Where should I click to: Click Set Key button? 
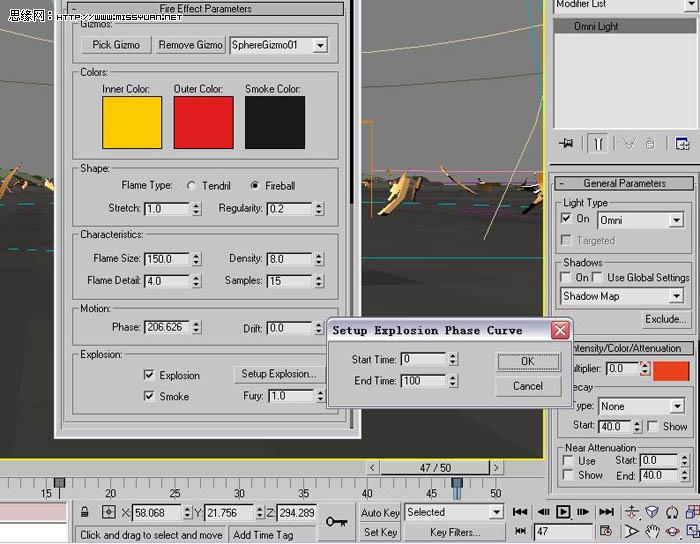click(x=380, y=532)
